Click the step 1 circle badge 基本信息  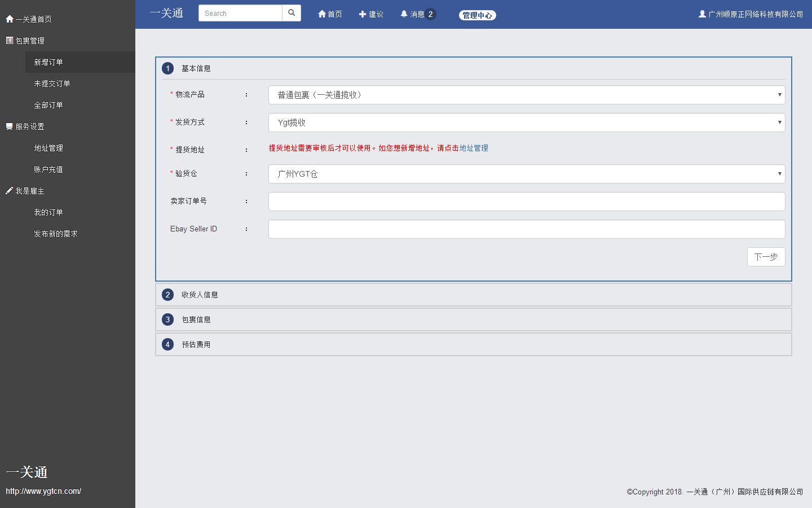click(167, 68)
